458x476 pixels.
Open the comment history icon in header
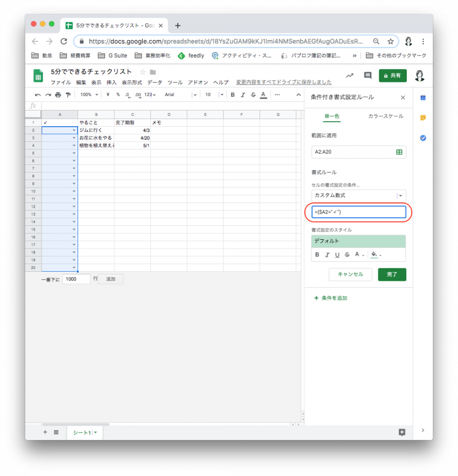(368, 75)
